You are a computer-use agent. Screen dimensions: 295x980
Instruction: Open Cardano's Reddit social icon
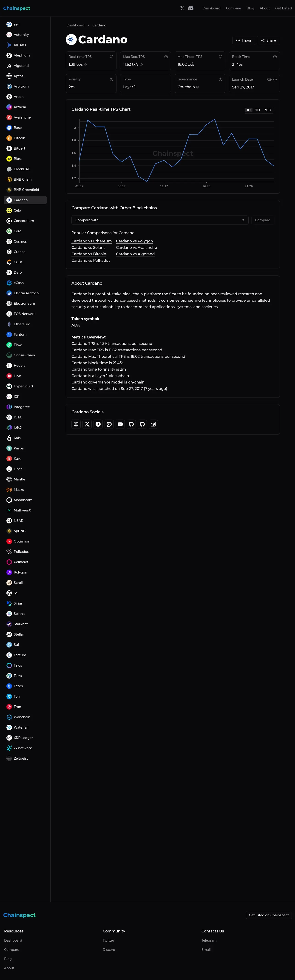(x=109, y=424)
